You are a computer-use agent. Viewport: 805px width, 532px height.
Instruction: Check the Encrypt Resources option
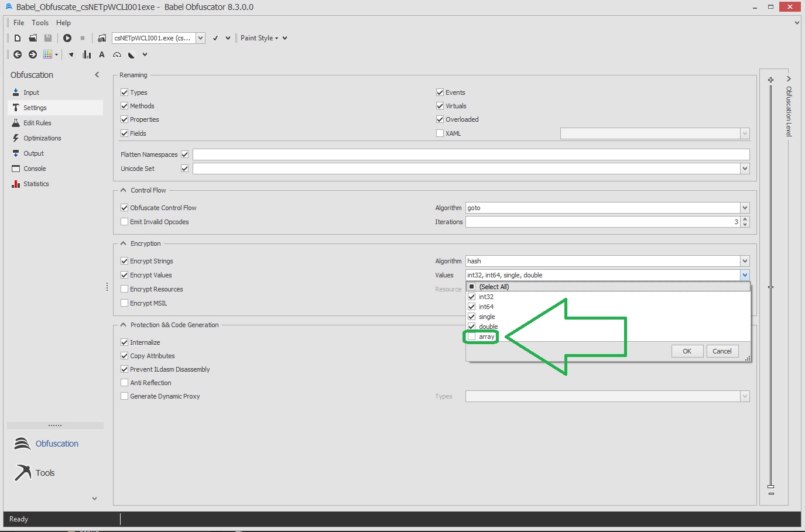point(125,289)
